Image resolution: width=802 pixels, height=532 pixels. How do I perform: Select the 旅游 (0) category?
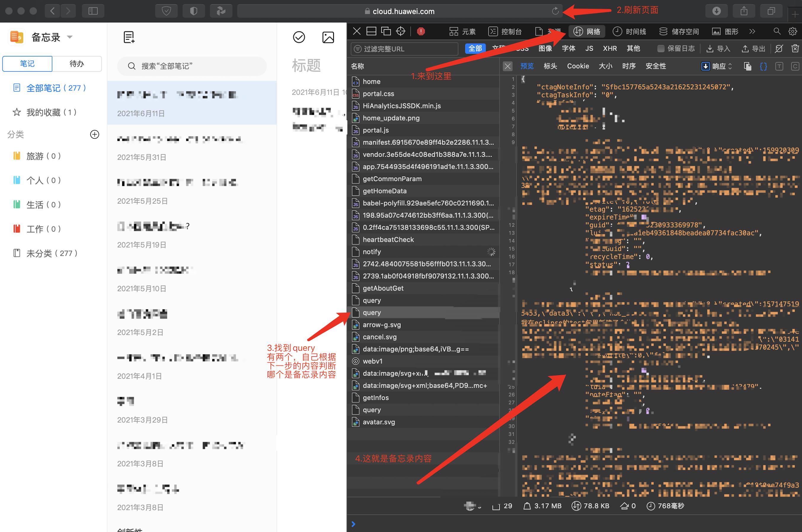coord(37,156)
